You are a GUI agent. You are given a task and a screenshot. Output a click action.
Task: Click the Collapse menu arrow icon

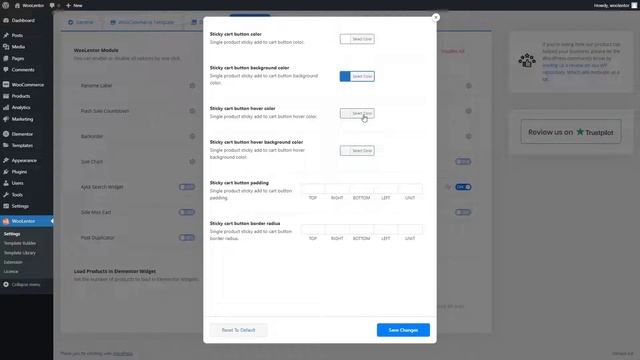pyautogui.click(x=6, y=284)
